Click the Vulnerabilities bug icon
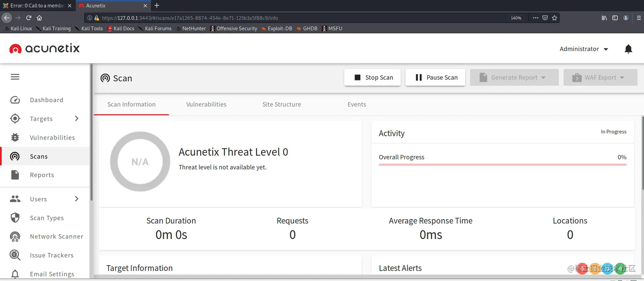 tap(15, 138)
